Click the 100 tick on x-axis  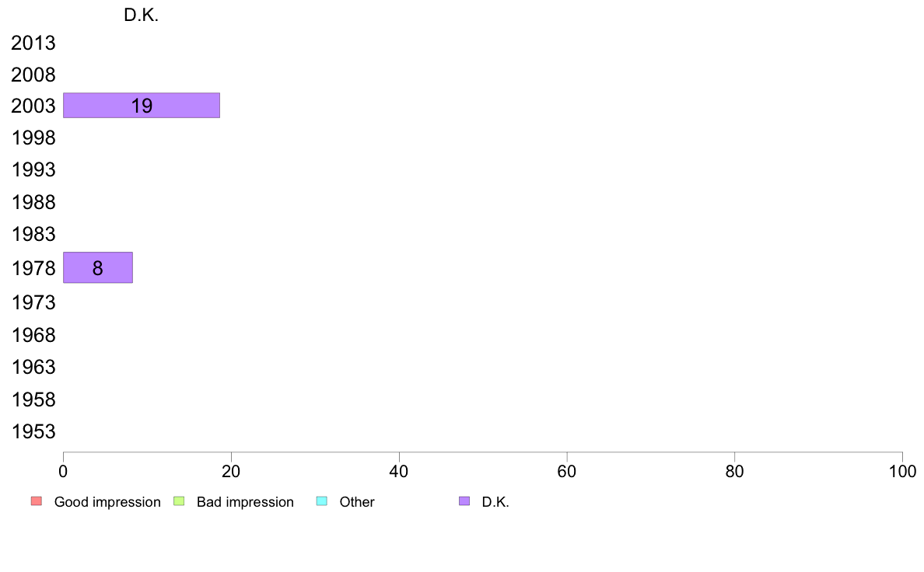click(x=902, y=471)
